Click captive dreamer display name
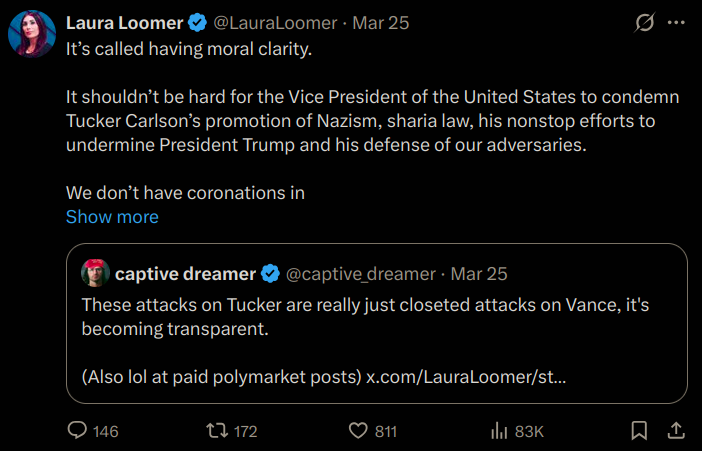The image size is (702, 451). (185, 274)
